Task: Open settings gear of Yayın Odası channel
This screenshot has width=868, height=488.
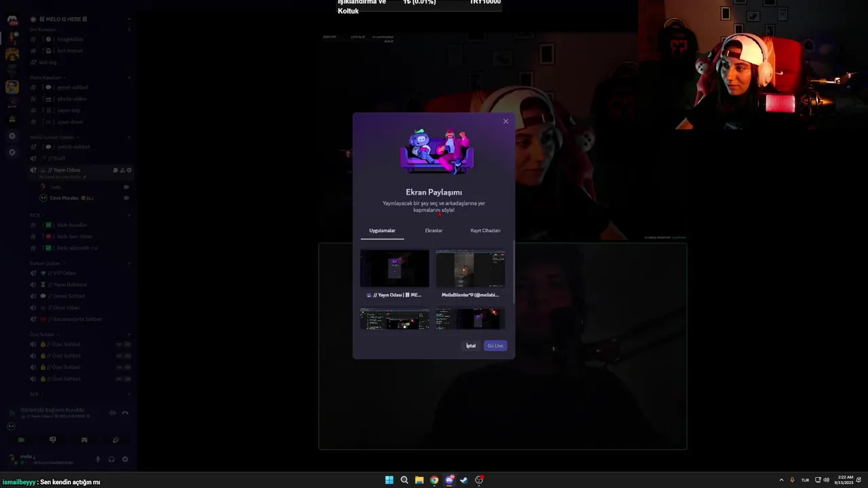Action: pos(129,170)
